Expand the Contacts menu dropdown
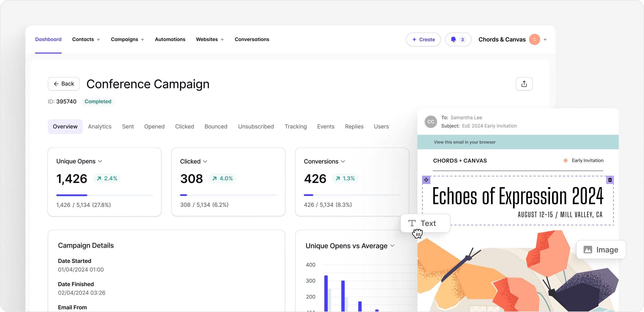644x312 pixels. pos(98,40)
